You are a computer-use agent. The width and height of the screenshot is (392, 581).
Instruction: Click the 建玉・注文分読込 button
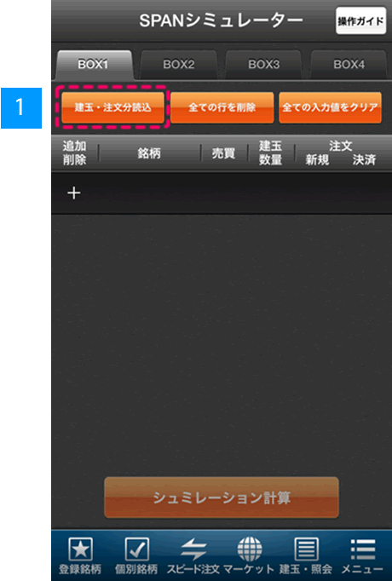pos(112,107)
